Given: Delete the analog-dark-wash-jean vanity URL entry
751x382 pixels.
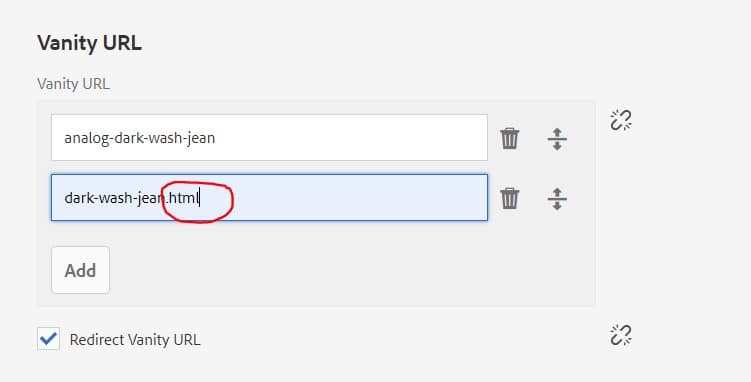Looking at the screenshot, I should click(x=510, y=138).
